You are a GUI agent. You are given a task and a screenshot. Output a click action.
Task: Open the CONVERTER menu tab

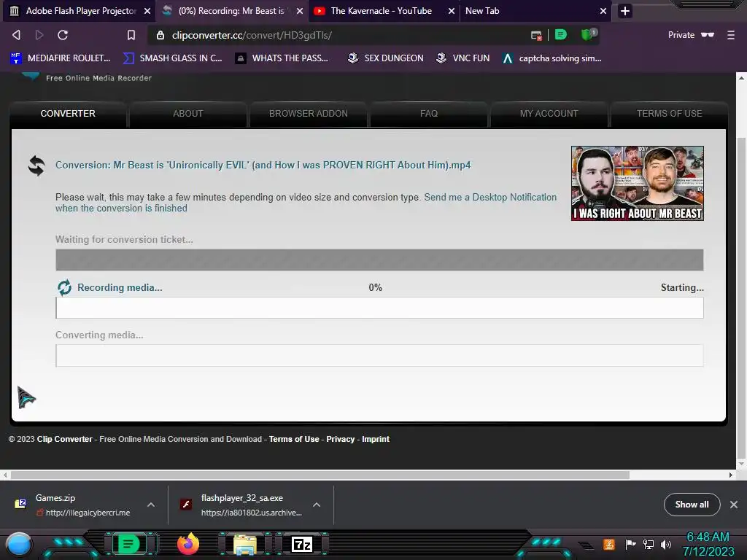coord(68,113)
